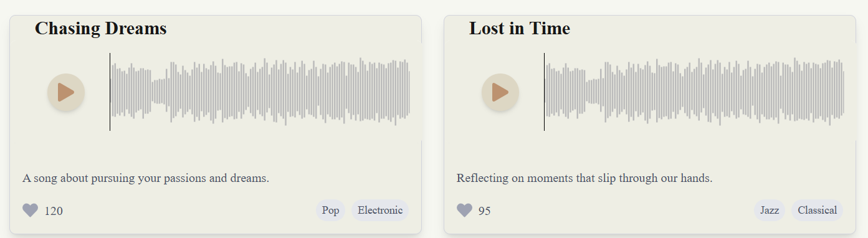Click the Chasing Dreams song description
The image size is (868, 238).
point(146,178)
